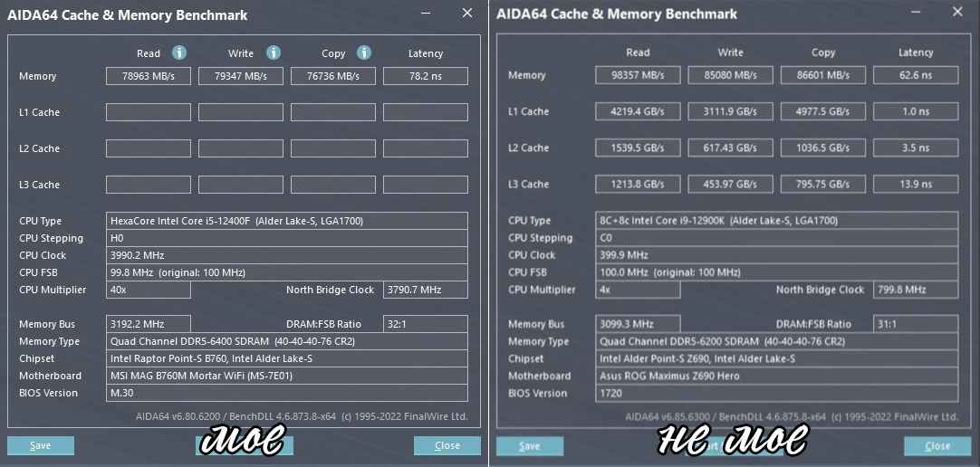
Task: Select memory read value 98357 MB/s
Action: pos(639,75)
